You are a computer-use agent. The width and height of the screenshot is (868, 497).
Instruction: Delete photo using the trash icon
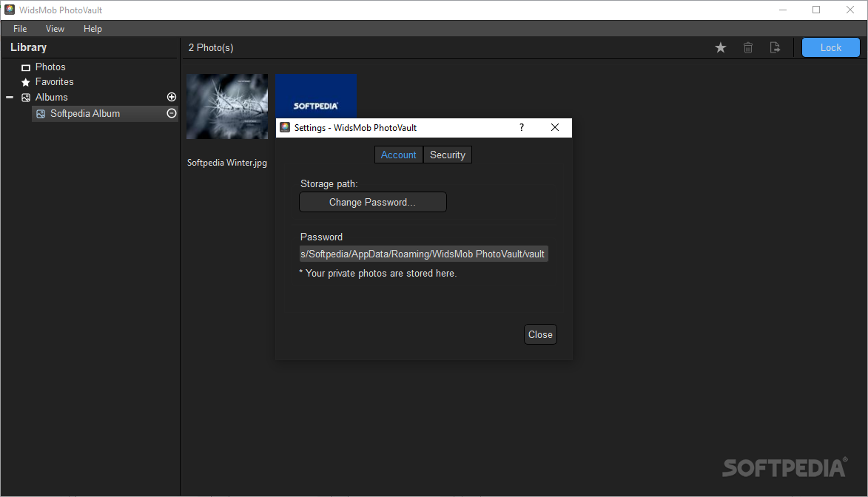click(748, 47)
